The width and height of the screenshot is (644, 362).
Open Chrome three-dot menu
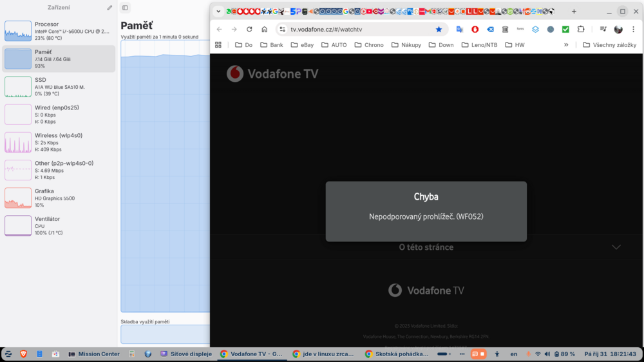pos(633,30)
